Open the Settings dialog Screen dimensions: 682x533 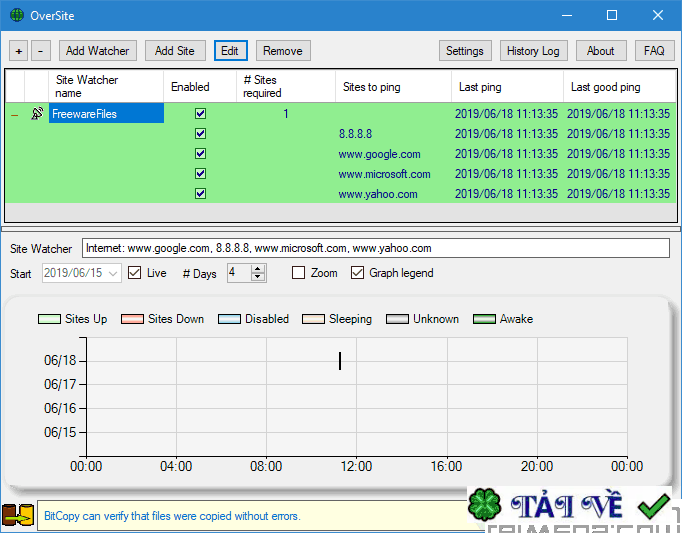[x=464, y=51]
